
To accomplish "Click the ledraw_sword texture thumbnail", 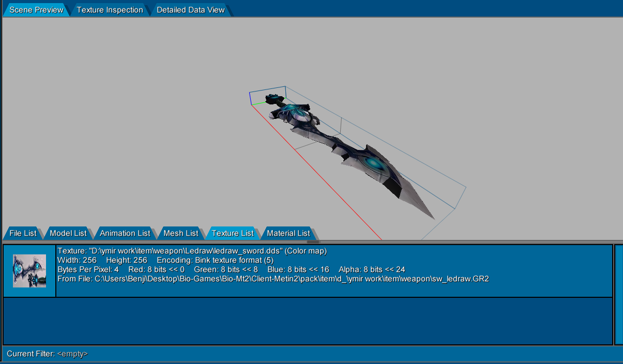I will 29,271.
